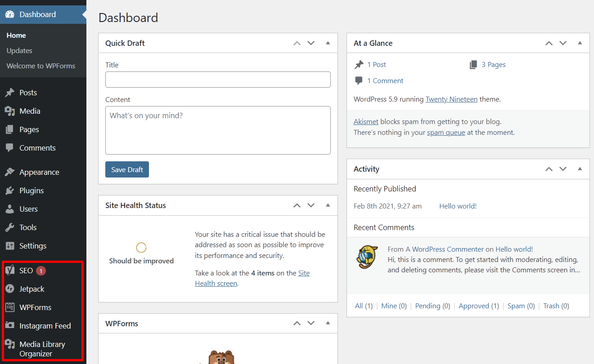Click the Settings sliders icon
The height and width of the screenshot is (364, 594).
pos(9,246)
